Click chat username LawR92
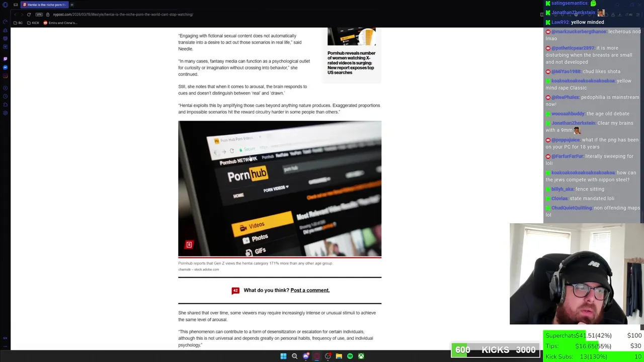Screen dimensions: 644x362 click(x=560, y=22)
